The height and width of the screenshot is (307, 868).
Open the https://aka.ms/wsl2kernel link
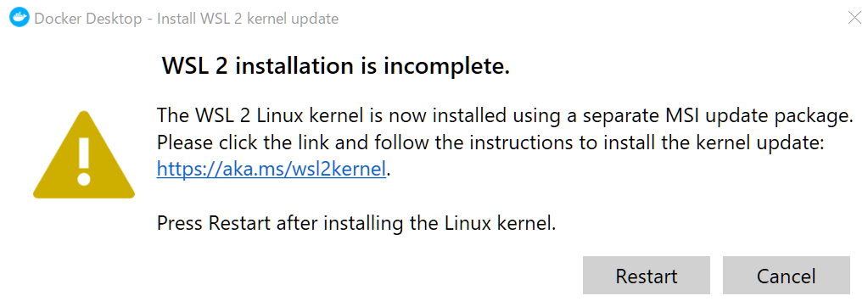click(272, 170)
